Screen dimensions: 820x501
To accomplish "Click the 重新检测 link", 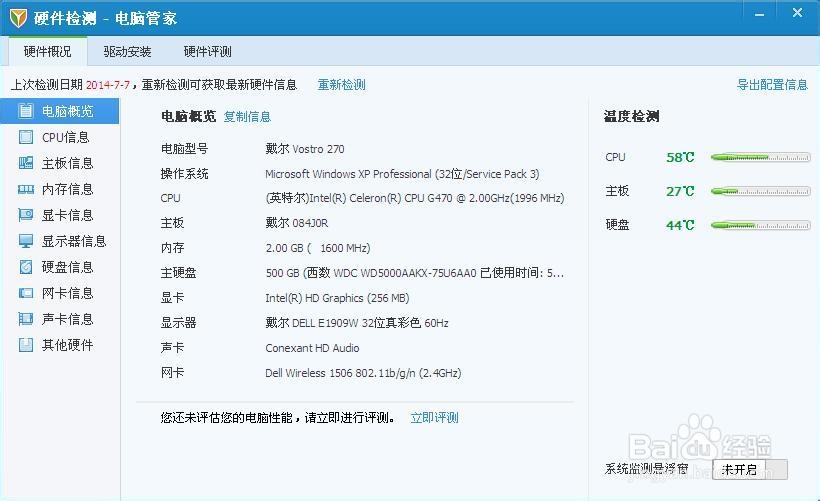I will (341, 85).
